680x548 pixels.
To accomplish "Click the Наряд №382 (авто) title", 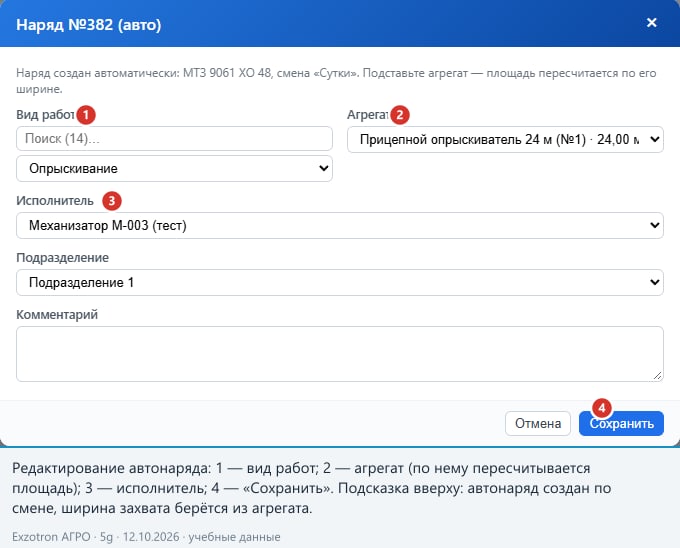I will pyautogui.click(x=88, y=24).
